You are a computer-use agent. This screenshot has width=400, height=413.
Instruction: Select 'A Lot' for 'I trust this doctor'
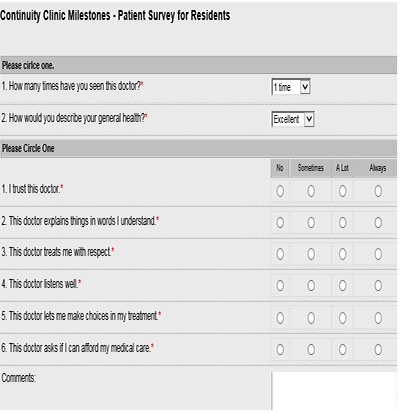pos(342,191)
